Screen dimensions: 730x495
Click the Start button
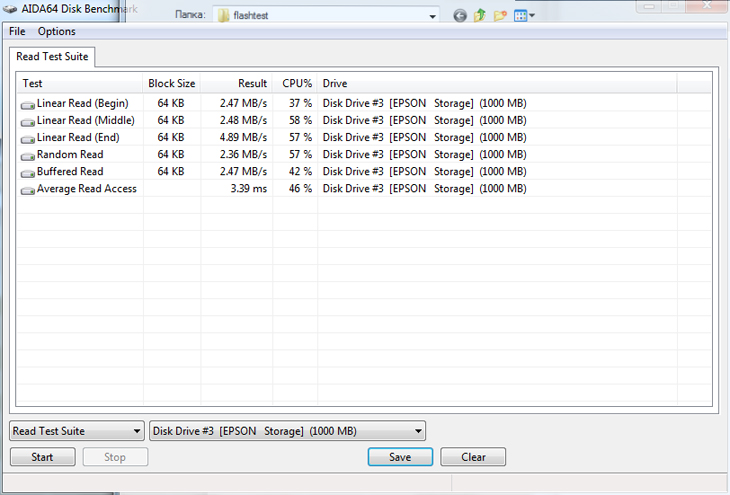click(42, 457)
